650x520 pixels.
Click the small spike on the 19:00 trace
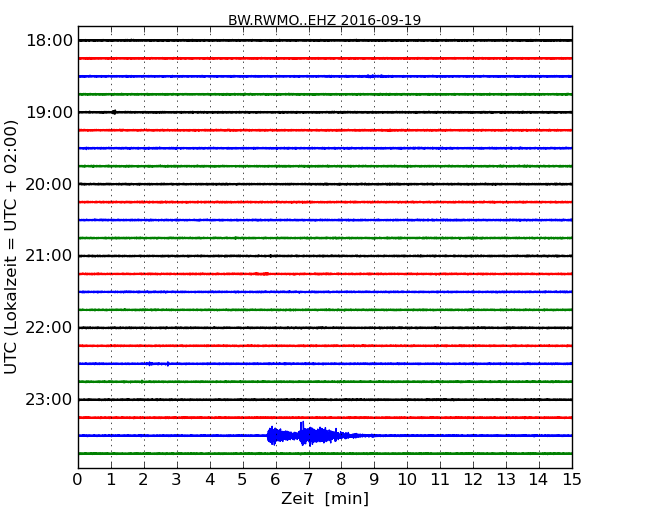(x=114, y=112)
